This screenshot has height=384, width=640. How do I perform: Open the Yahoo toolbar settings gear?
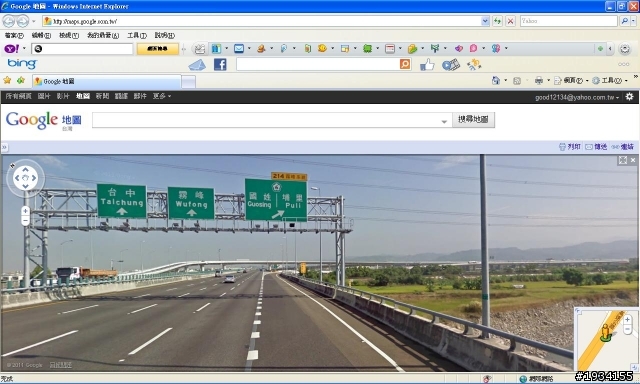(x=624, y=49)
